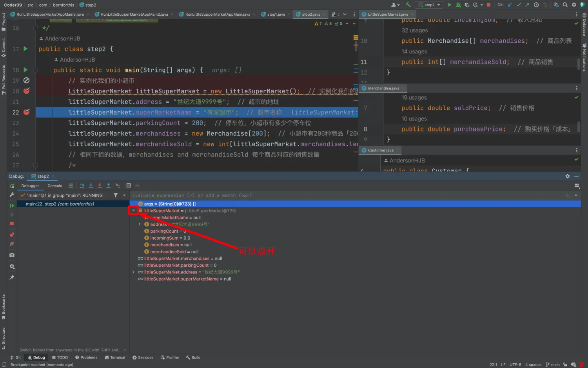The width and height of the screenshot is (588, 368).
Task: Open the profiler run options dropdown arrow
Action: 481,5
